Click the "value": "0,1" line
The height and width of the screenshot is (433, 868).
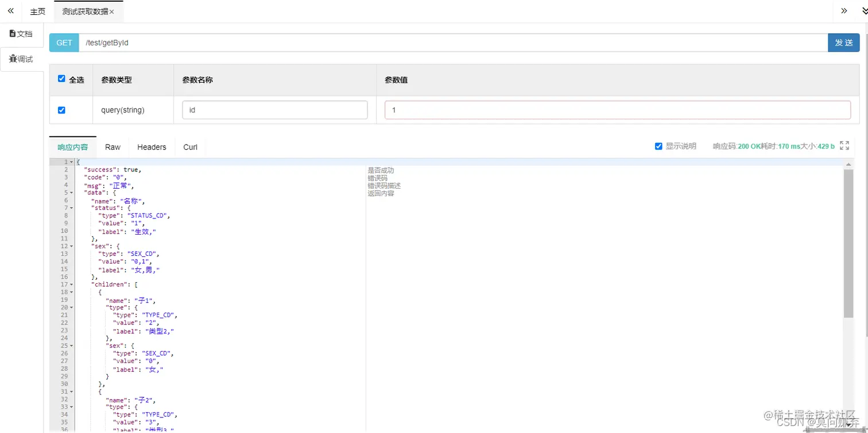125,262
